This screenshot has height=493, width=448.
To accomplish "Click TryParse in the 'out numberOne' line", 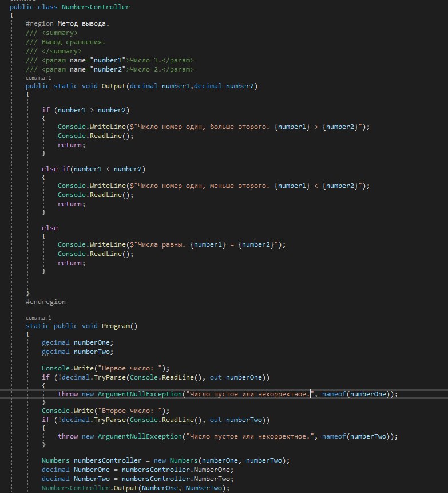I will (110, 377).
